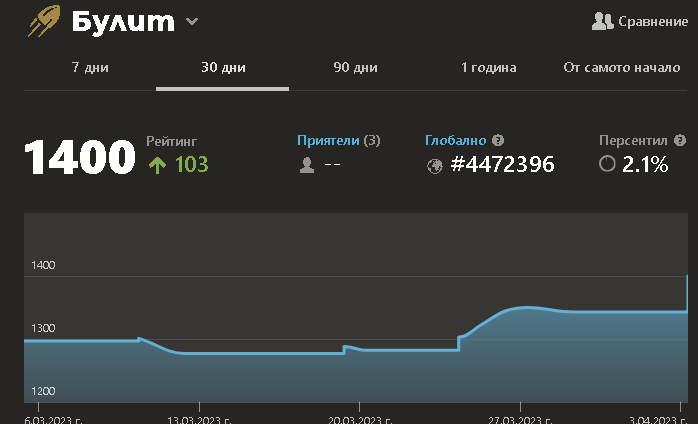Click the percentile circle icon

pos(607,164)
